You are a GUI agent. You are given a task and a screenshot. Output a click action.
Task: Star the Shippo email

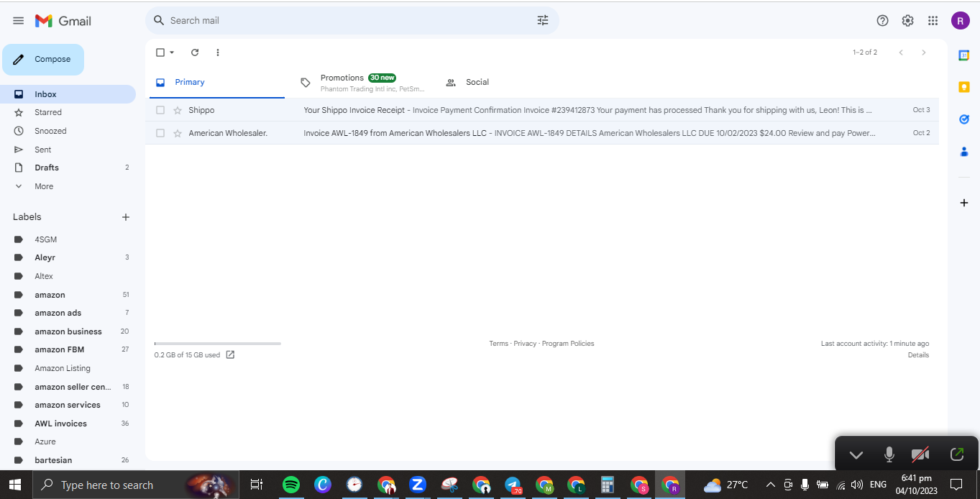click(x=178, y=110)
